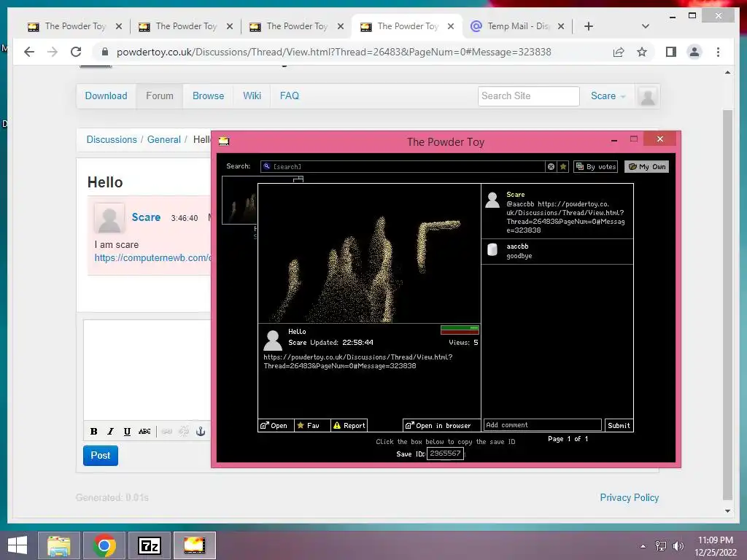Click the Scare username link in post
The height and width of the screenshot is (560, 747).
click(x=146, y=217)
